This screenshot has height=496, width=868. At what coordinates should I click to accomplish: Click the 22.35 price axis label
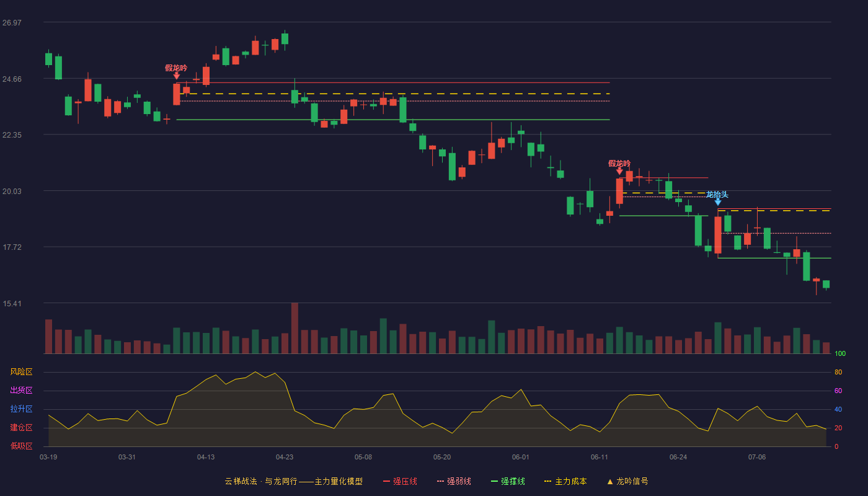pos(12,135)
